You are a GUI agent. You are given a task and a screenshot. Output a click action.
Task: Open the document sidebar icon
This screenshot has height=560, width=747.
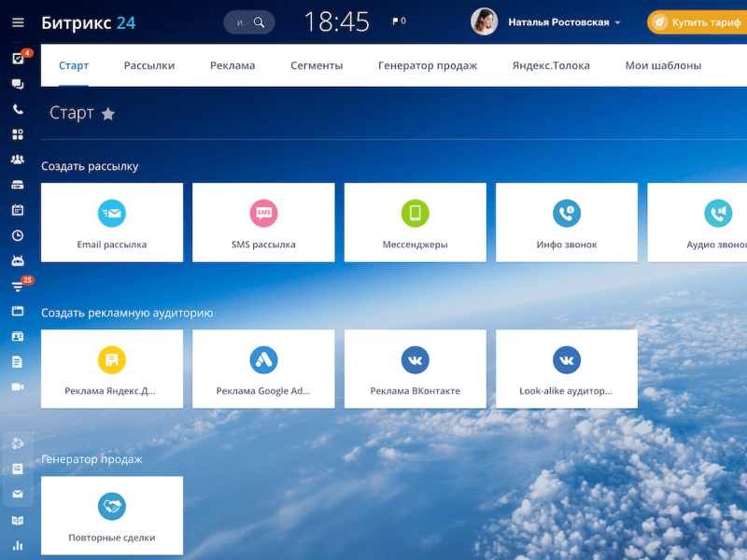pos(18,361)
